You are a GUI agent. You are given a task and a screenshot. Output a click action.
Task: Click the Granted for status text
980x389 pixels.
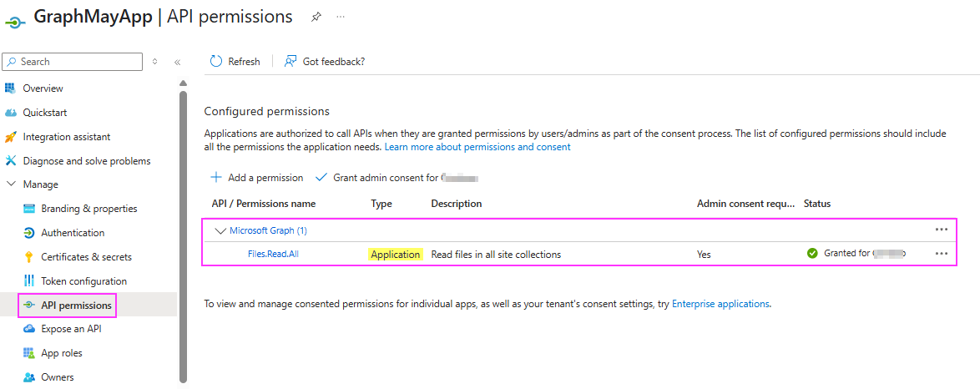point(847,253)
